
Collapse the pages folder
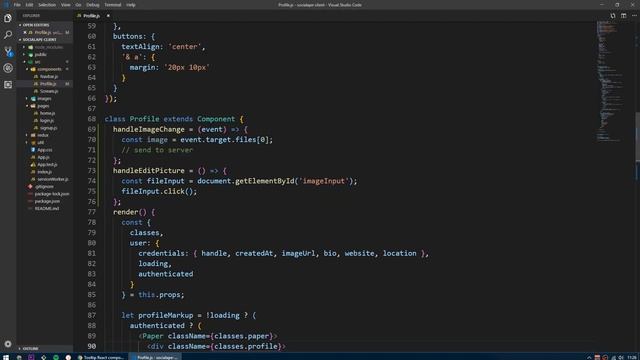[x=43, y=106]
